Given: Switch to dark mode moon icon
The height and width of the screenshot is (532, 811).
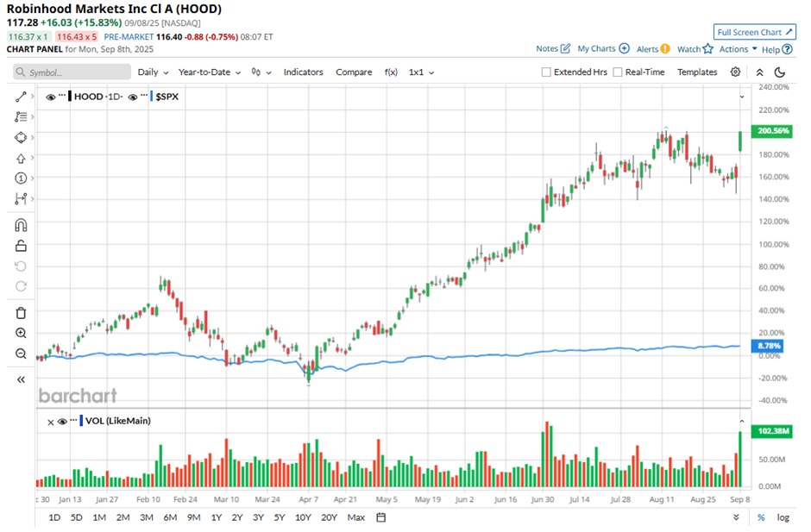Looking at the screenshot, I should point(780,72).
